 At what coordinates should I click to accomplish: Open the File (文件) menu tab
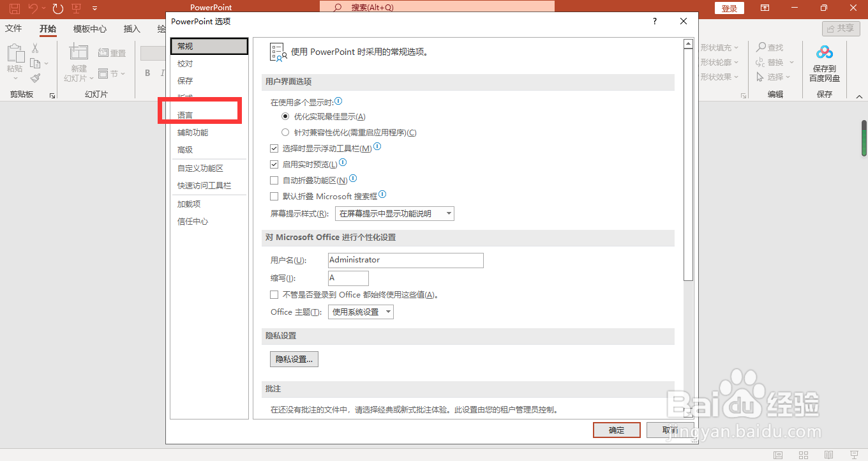pyautogui.click(x=13, y=29)
